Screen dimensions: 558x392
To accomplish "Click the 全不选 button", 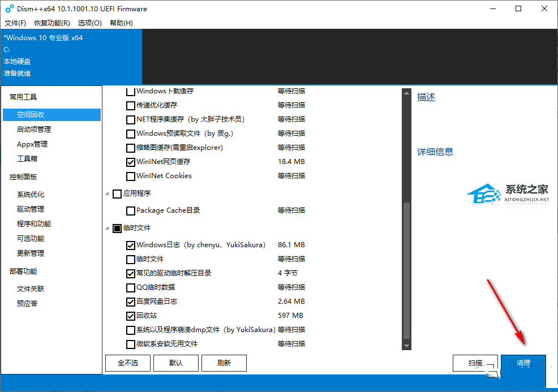I will pyautogui.click(x=128, y=363).
